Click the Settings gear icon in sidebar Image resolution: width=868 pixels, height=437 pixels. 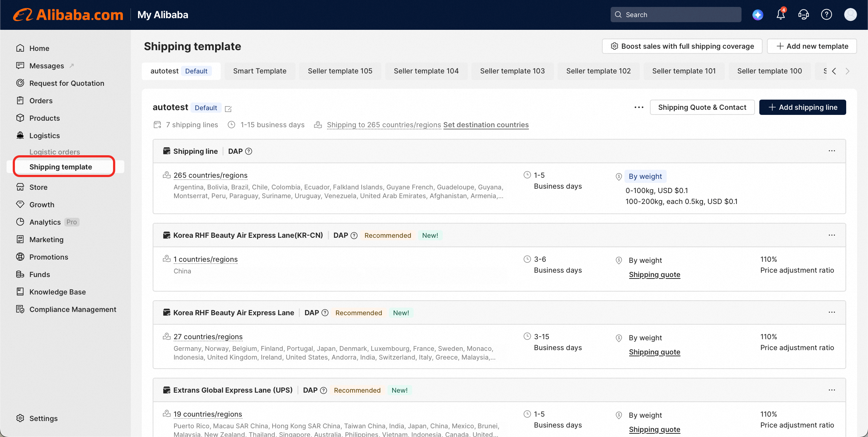20,418
